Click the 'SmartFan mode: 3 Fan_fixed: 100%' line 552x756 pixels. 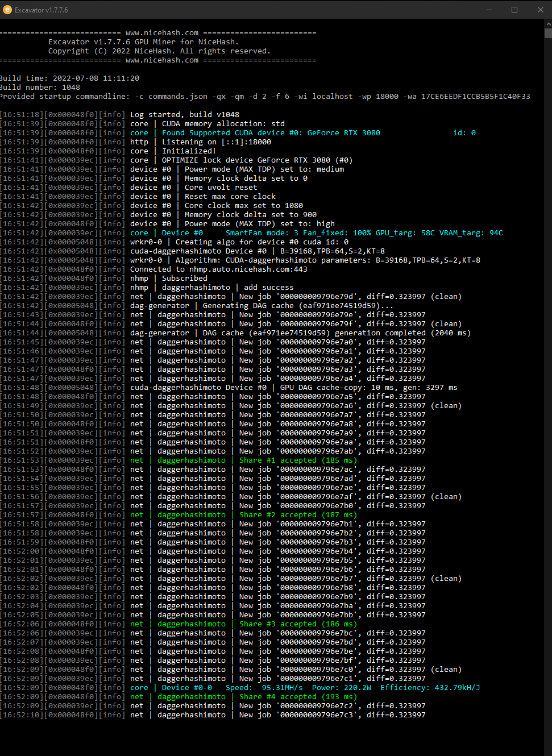(x=251, y=233)
